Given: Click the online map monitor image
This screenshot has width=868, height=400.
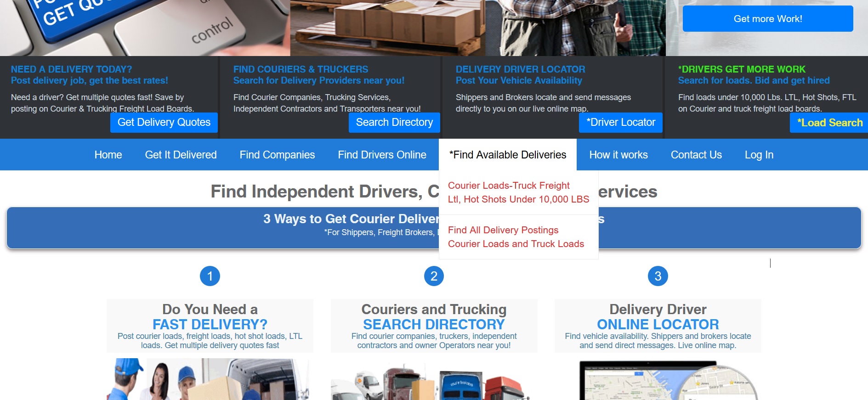Looking at the screenshot, I should [669, 380].
